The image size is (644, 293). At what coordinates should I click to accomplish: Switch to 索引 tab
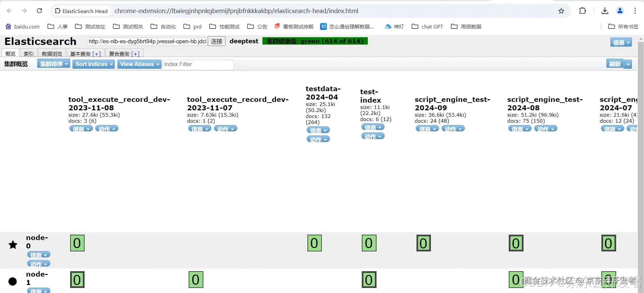pyautogui.click(x=29, y=53)
